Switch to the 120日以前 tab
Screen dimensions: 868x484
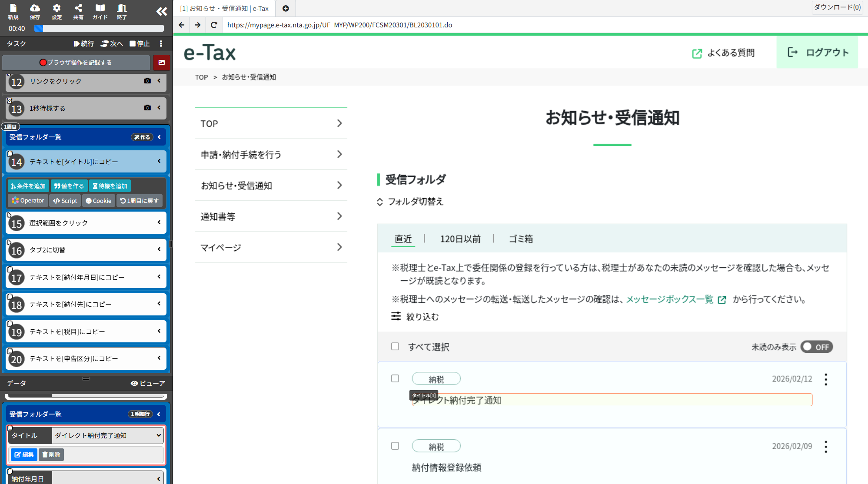tap(460, 239)
